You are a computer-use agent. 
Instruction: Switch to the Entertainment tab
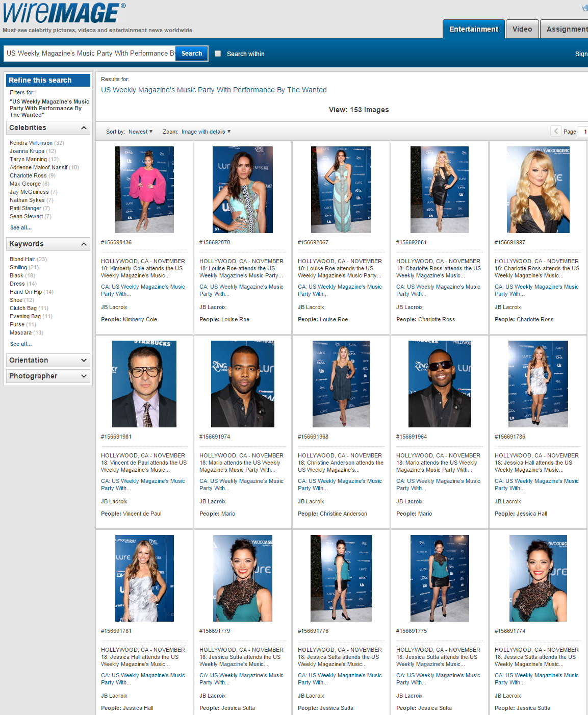tap(473, 29)
